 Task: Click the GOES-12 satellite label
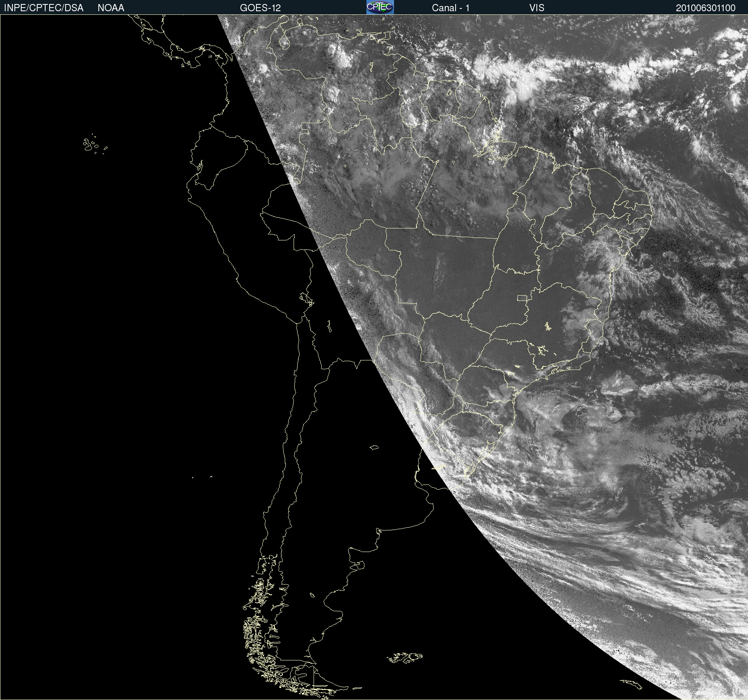(x=260, y=8)
